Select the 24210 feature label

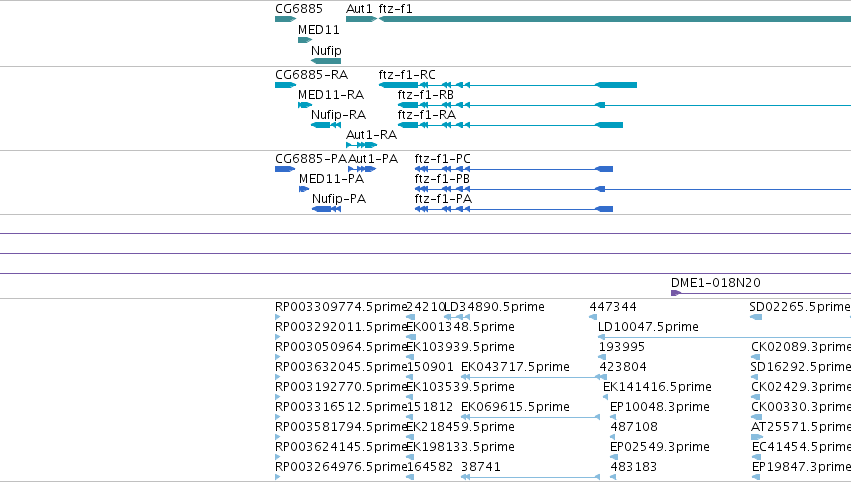pyautogui.click(x=426, y=307)
